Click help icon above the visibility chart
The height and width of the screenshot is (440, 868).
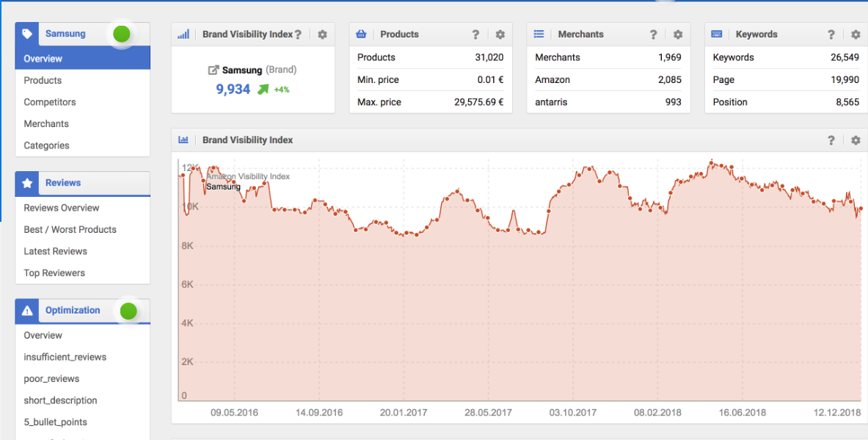click(831, 140)
